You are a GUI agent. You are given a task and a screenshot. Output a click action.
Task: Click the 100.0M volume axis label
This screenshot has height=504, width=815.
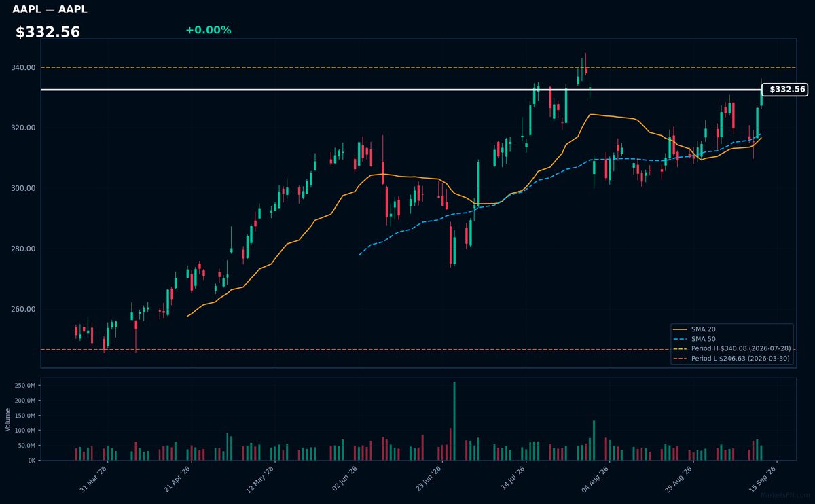click(x=24, y=431)
